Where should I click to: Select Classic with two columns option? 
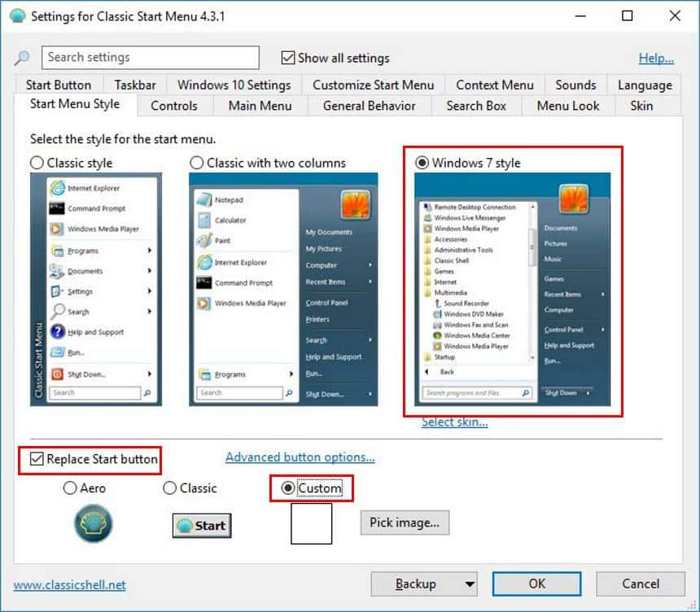196,163
